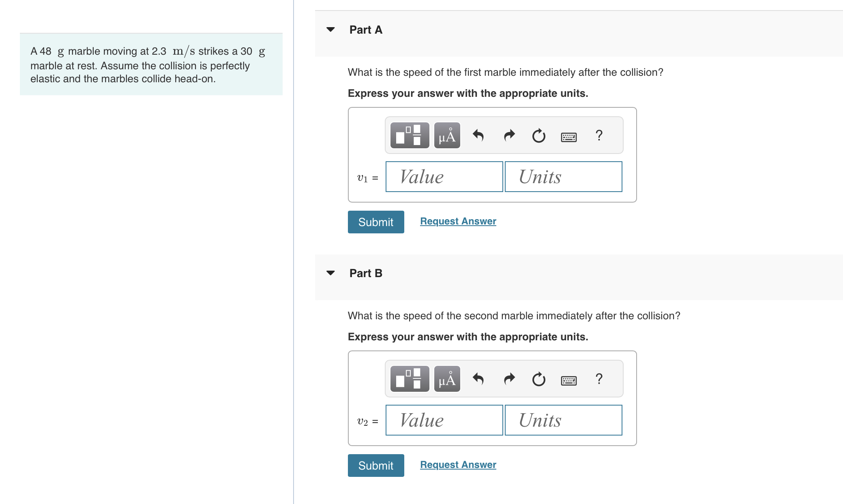Reset Part A answer with circular arrow

[x=538, y=136]
